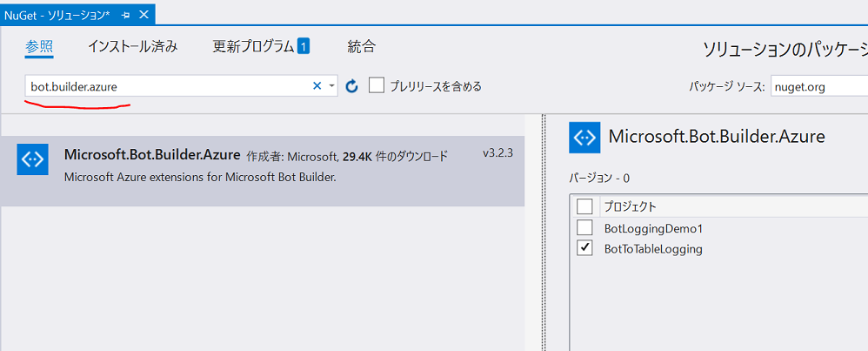Click the package icon in results list

tap(33, 159)
